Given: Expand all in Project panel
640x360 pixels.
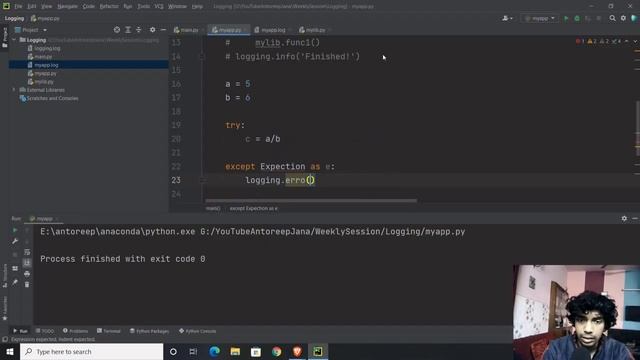Looking at the screenshot, I should 128,30.
